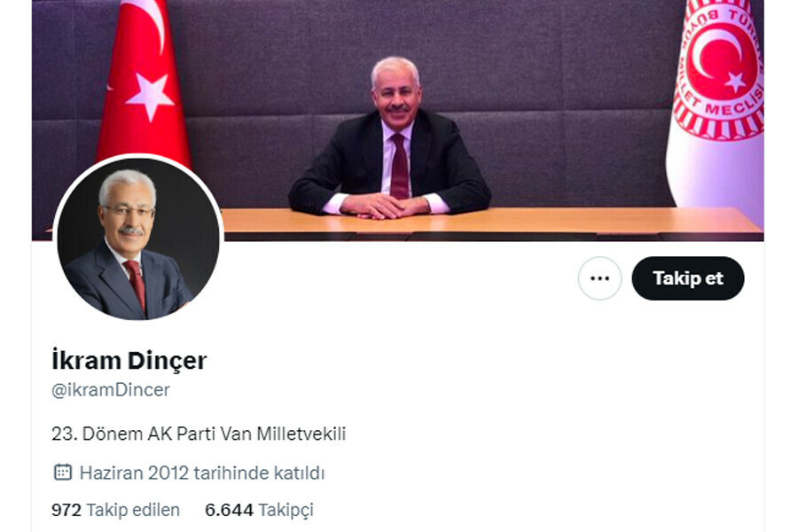Click the red tie in profile avatar
This screenshot has height=532, width=798.
[x=137, y=284]
